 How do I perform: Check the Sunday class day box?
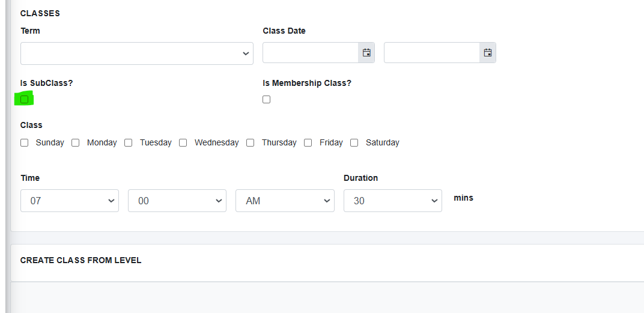pyautogui.click(x=24, y=142)
